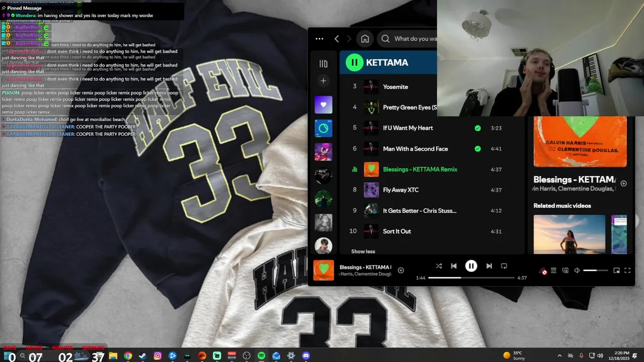Collapse Your Library sidebar
This screenshot has width=644, height=362.
tap(324, 64)
